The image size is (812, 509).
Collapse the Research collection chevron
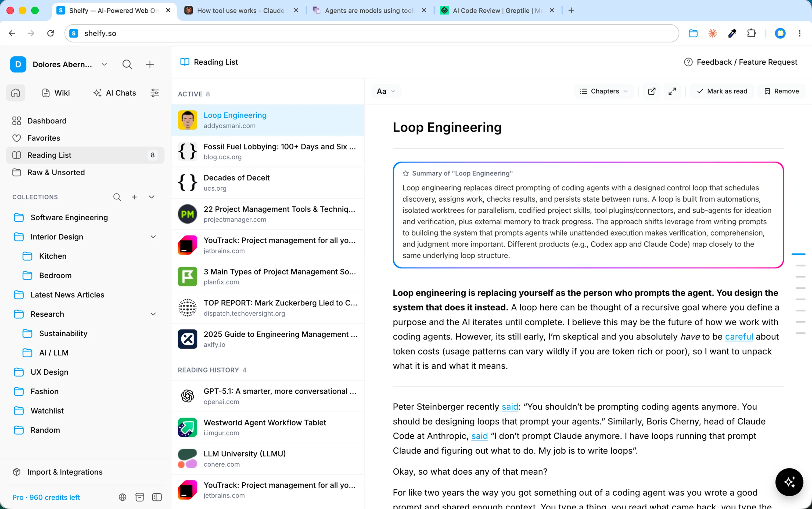point(153,314)
